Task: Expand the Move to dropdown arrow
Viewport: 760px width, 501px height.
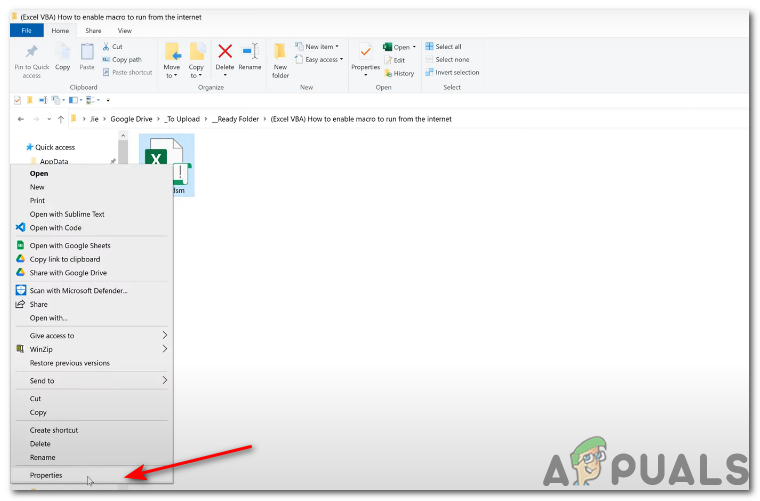Action: coord(175,76)
